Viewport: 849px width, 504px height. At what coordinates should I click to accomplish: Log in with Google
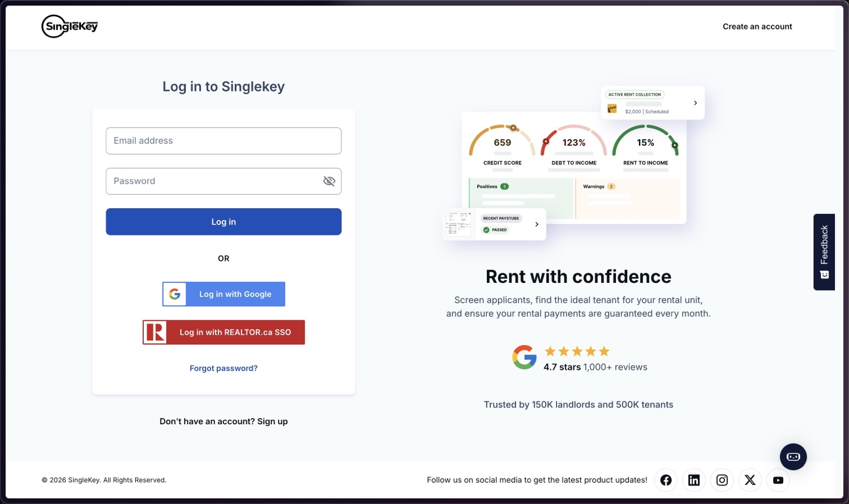point(224,294)
